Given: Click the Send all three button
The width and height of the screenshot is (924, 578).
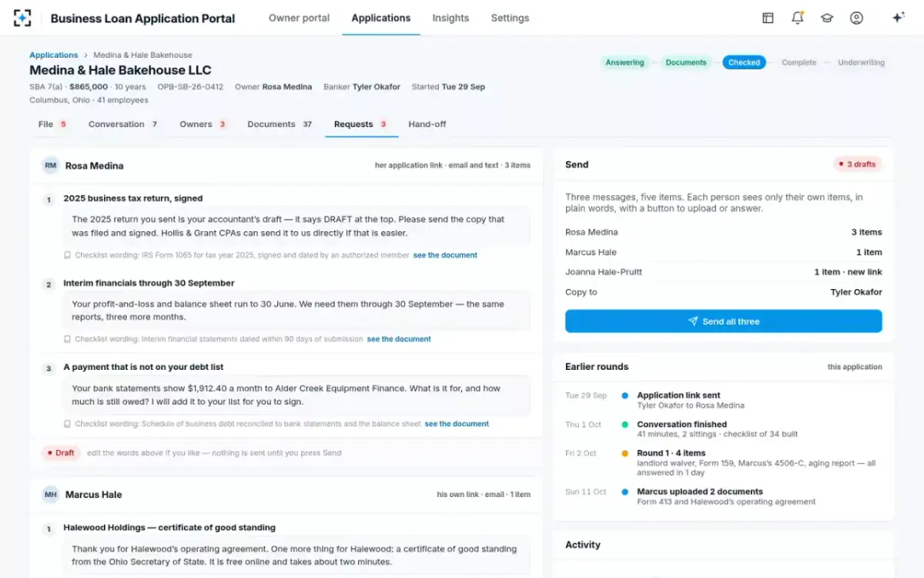Looking at the screenshot, I should (724, 321).
